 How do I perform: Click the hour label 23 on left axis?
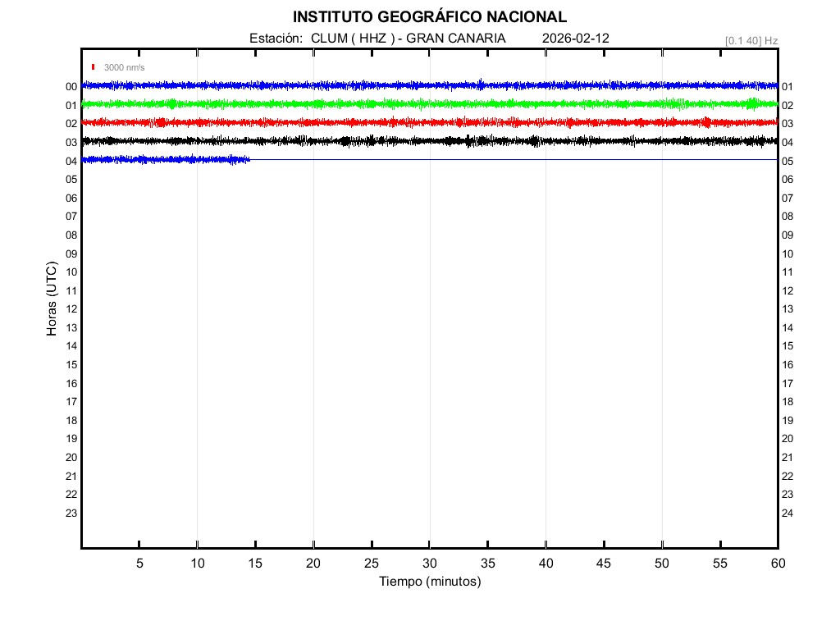71,514
